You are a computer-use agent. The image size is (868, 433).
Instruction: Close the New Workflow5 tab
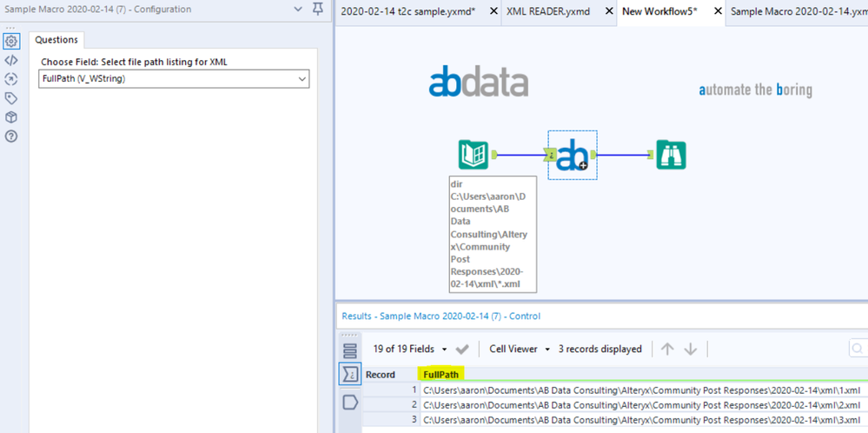click(718, 11)
